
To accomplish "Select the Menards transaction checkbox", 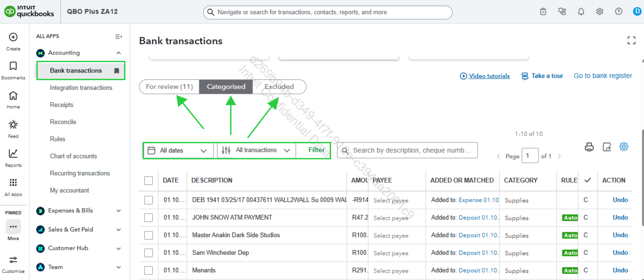I will 148,270.
